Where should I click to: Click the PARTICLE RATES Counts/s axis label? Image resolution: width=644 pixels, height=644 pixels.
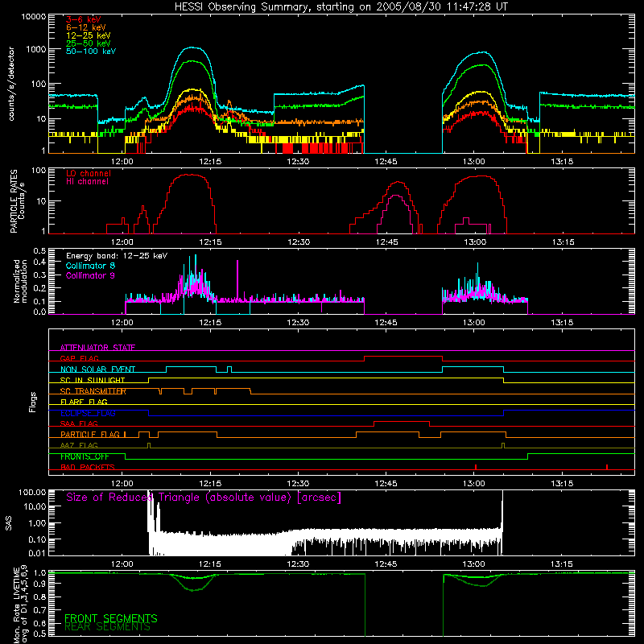point(17,201)
